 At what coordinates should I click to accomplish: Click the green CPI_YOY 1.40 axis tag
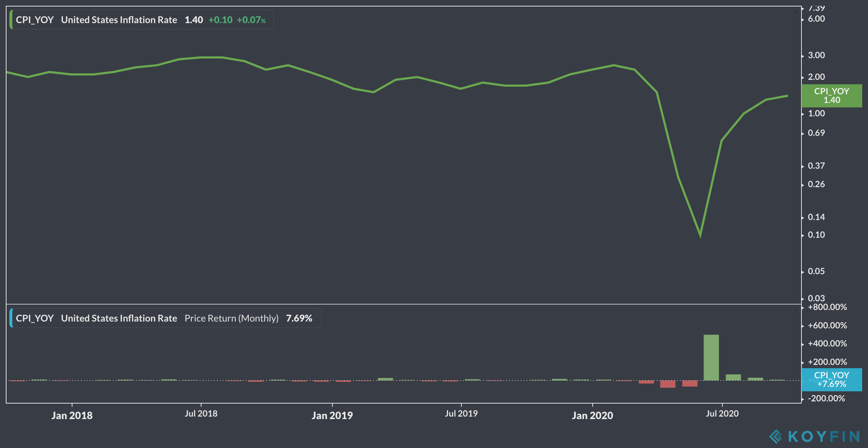831,96
